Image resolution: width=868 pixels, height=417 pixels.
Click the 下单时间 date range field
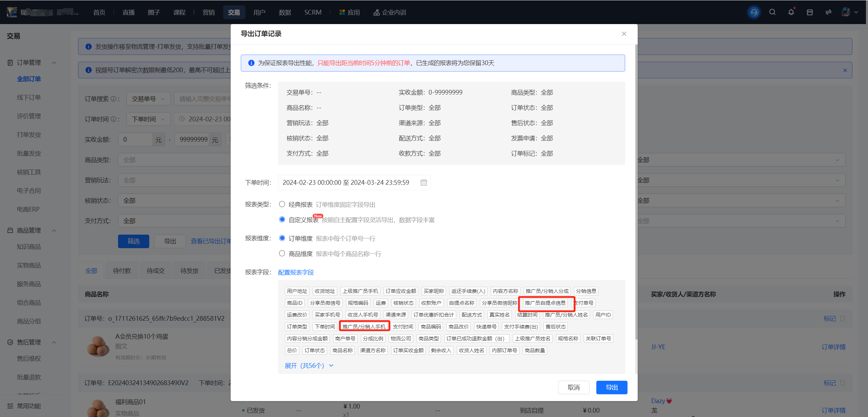[x=354, y=182]
